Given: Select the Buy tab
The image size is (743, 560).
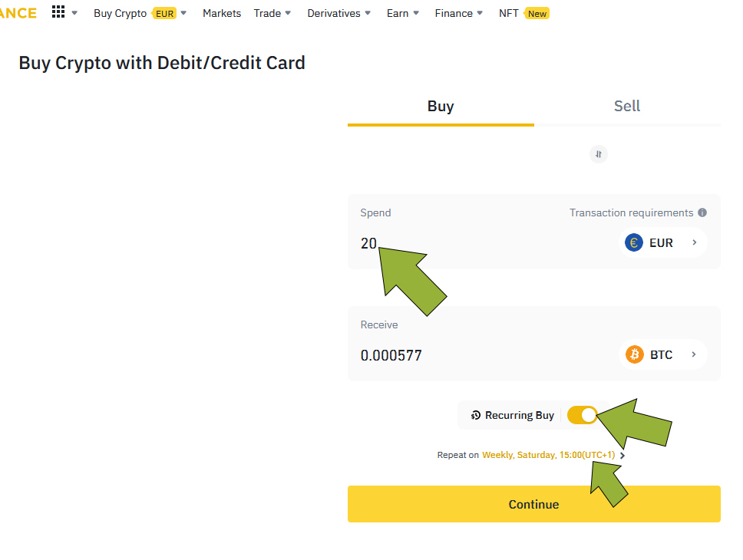Looking at the screenshot, I should pos(441,107).
